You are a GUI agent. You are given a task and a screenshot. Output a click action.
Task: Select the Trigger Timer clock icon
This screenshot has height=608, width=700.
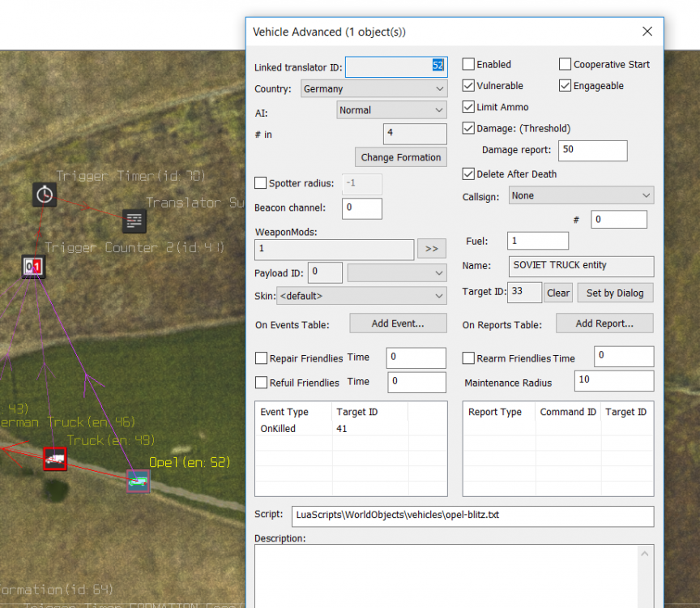click(x=45, y=195)
